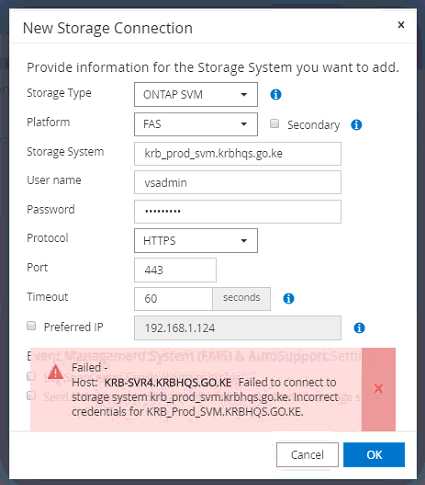Click the 'KRB-SVR4.KRBHQS.GO.KE' host text

pyautogui.click(x=168, y=382)
